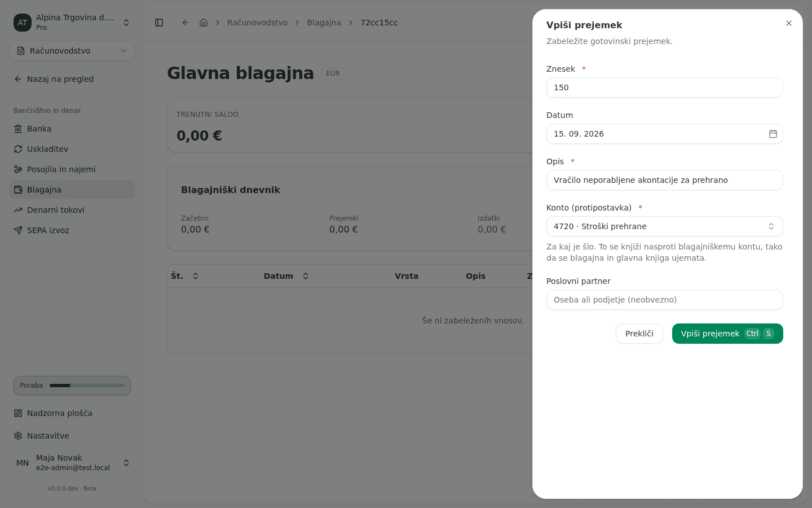Click the Poraba usage bar

[72, 386]
